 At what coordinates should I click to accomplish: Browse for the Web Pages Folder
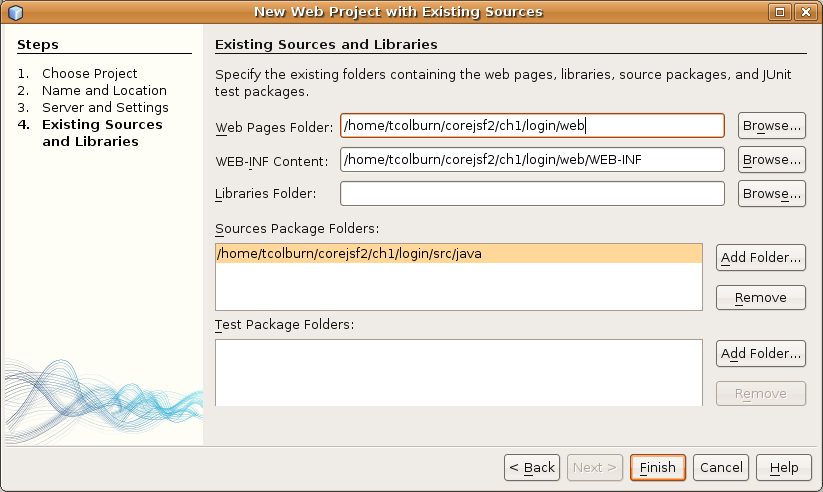click(772, 125)
